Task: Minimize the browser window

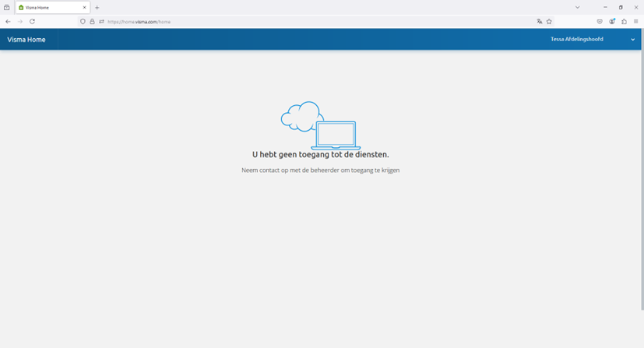Action: [x=605, y=7]
